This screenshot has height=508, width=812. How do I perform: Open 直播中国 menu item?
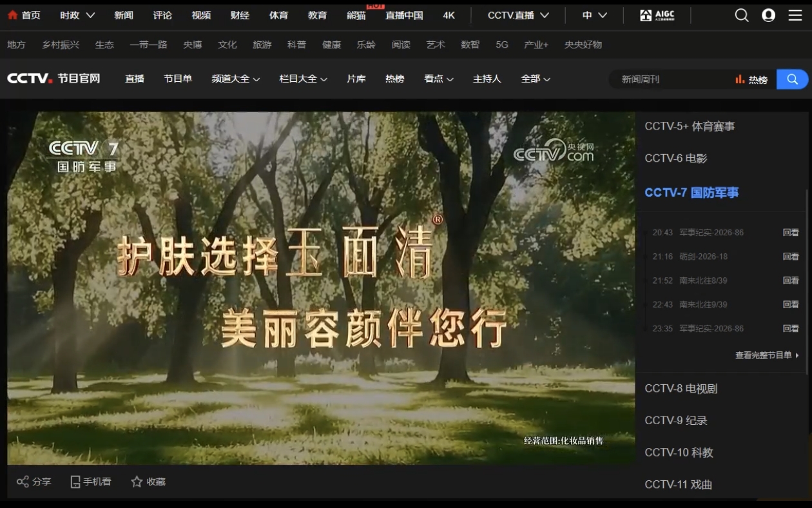tap(404, 15)
